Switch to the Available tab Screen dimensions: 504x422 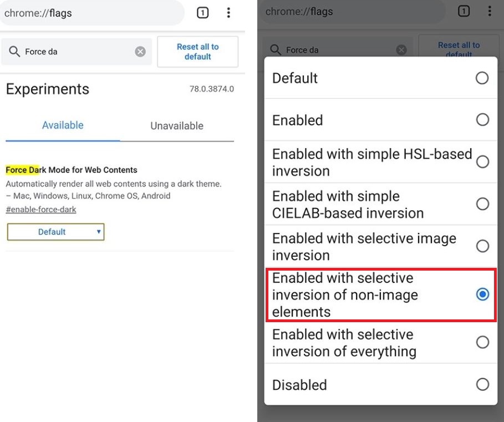coord(63,125)
